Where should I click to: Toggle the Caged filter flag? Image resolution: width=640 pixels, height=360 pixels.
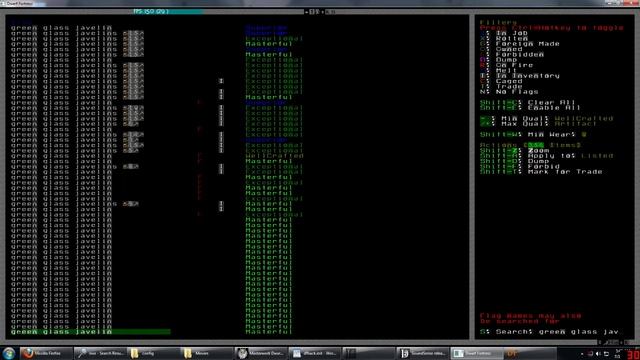coord(501,81)
